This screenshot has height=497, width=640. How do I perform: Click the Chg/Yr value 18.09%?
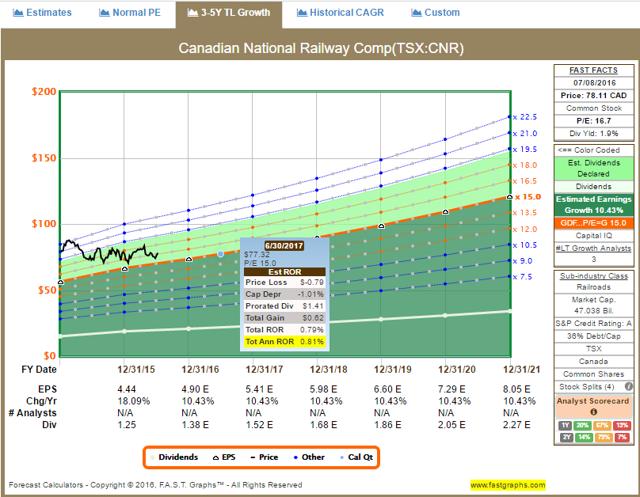(x=134, y=401)
